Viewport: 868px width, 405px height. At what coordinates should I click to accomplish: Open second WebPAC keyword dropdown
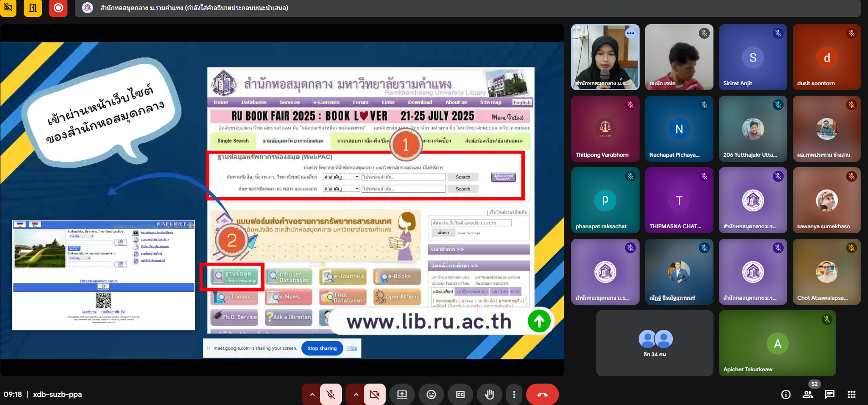point(341,189)
